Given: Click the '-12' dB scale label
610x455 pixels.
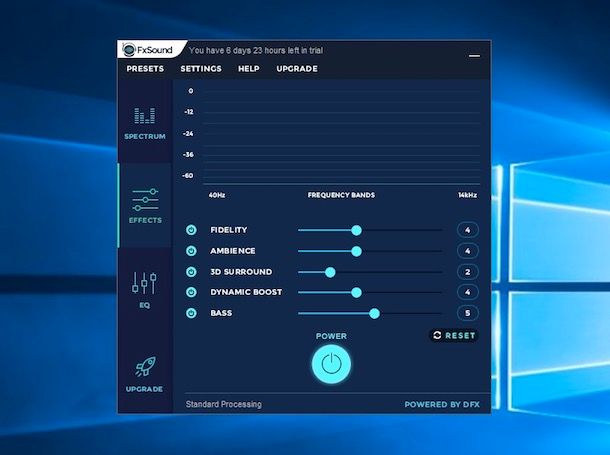Looking at the screenshot, I should (189, 112).
